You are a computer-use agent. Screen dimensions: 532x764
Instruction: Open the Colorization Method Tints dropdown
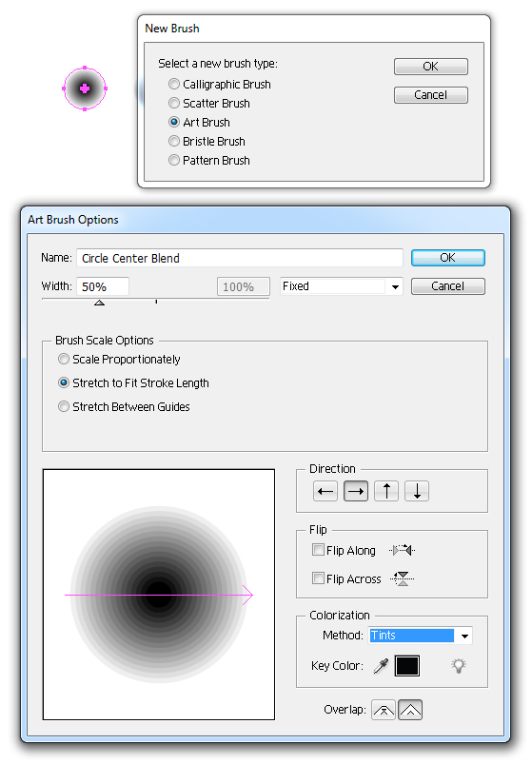click(x=420, y=636)
